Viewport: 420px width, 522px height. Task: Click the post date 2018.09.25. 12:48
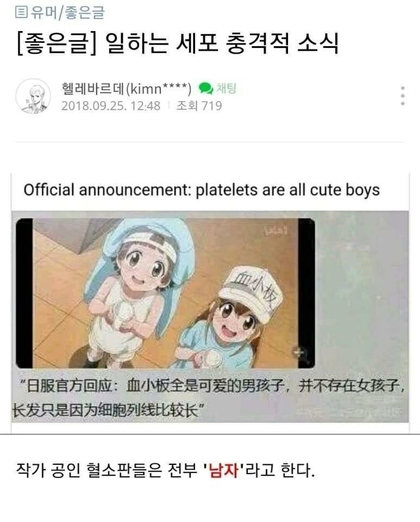[111, 106]
